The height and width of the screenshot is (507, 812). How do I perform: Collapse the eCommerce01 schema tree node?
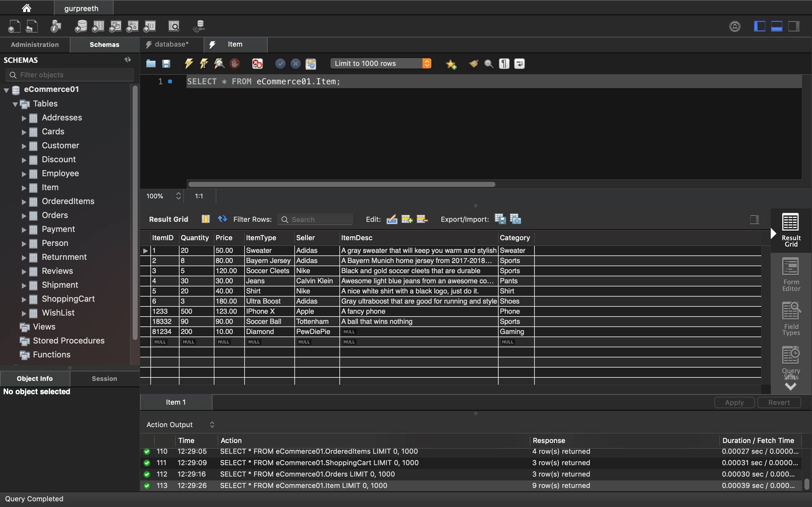(x=6, y=90)
